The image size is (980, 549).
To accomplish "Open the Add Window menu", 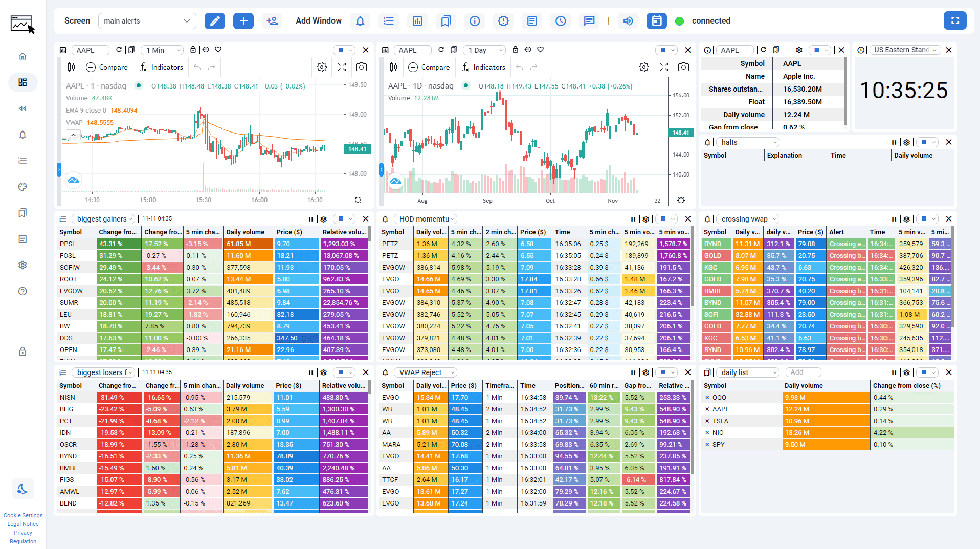I will point(318,21).
